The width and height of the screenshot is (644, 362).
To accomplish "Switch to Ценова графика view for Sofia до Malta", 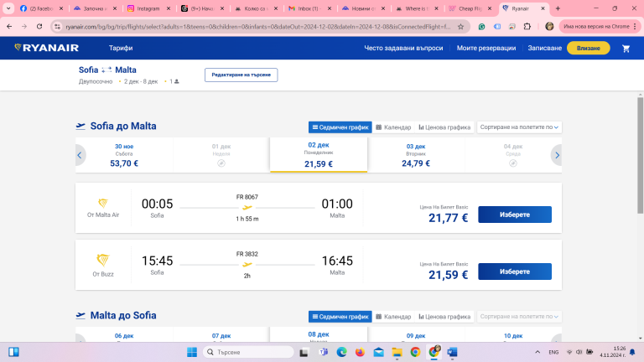I will coord(444,127).
